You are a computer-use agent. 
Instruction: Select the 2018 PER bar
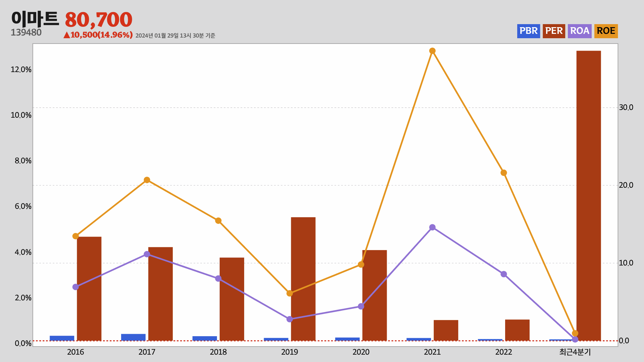point(232,299)
